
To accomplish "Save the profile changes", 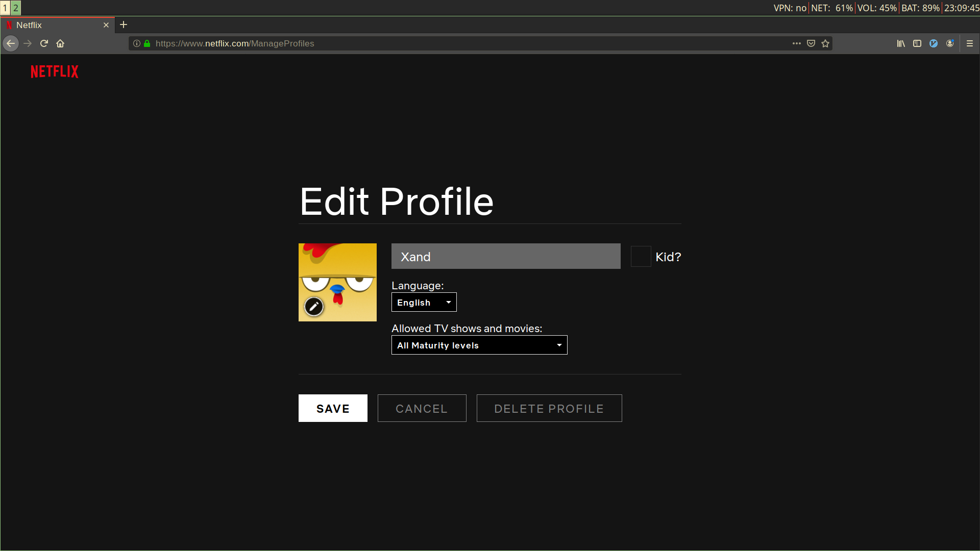I will click(x=333, y=408).
